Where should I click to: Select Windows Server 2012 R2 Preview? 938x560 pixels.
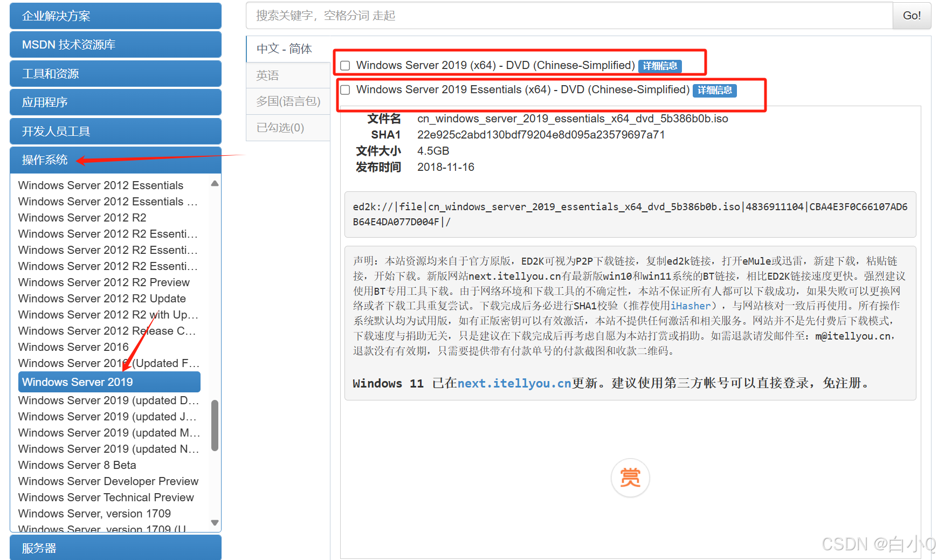coord(104,282)
